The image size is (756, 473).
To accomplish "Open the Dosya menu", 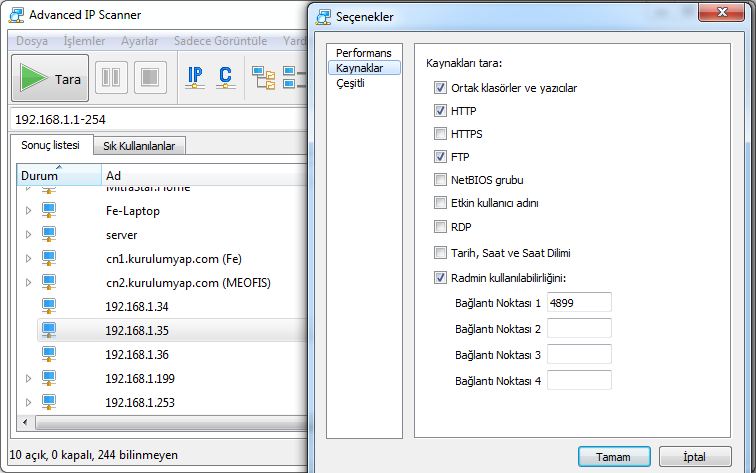I will pyautogui.click(x=32, y=41).
